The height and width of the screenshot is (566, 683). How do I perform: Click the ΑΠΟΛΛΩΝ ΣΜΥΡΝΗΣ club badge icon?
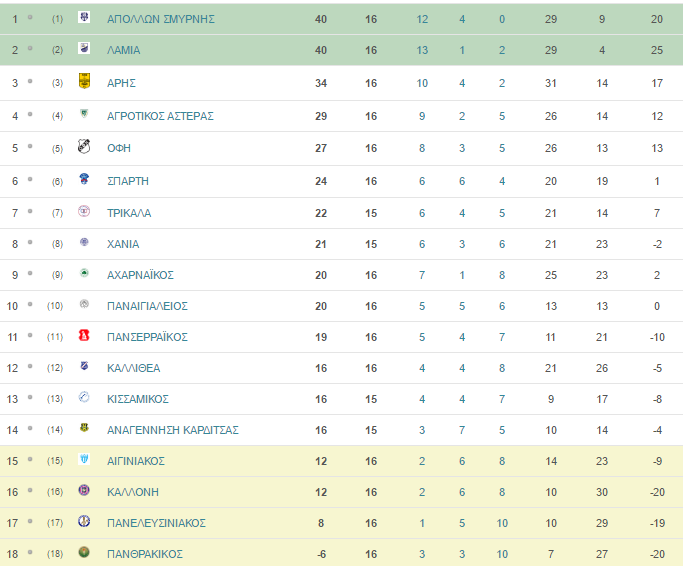pyautogui.click(x=84, y=17)
